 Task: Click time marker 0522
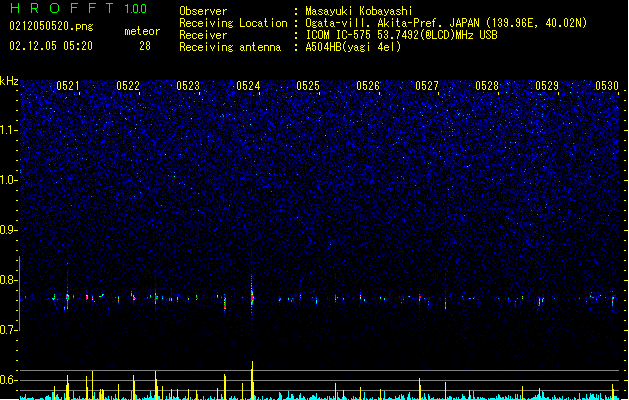128,86
